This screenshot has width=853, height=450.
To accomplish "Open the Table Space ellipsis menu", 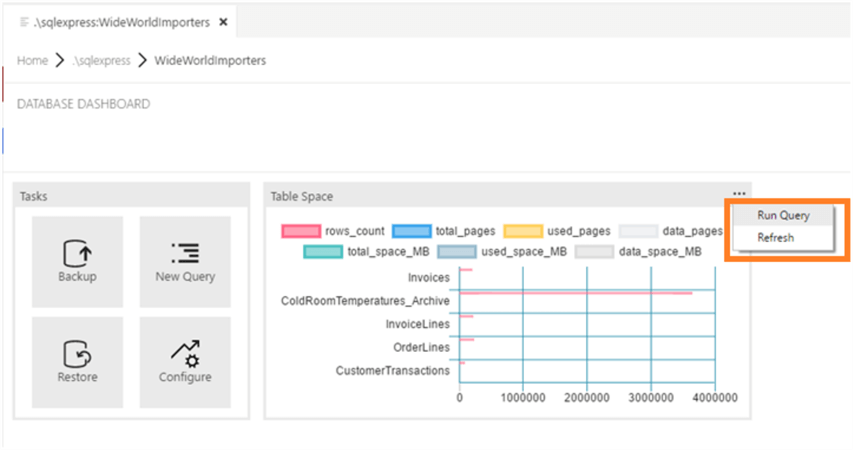I will click(738, 194).
